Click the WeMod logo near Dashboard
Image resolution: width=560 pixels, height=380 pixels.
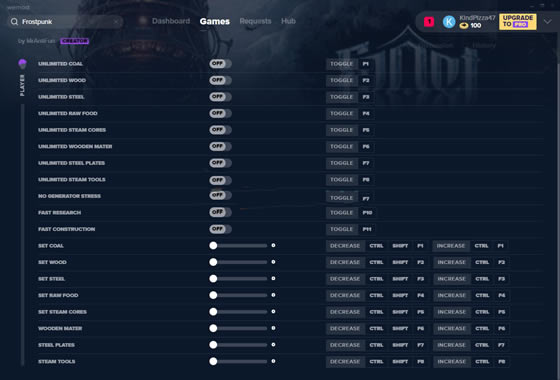[143, 21]
